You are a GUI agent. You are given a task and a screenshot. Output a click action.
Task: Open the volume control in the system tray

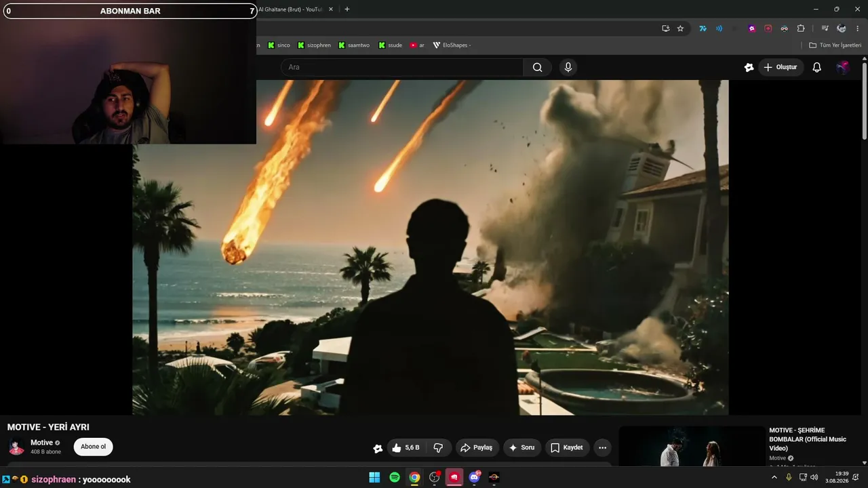tap(814, 478)
